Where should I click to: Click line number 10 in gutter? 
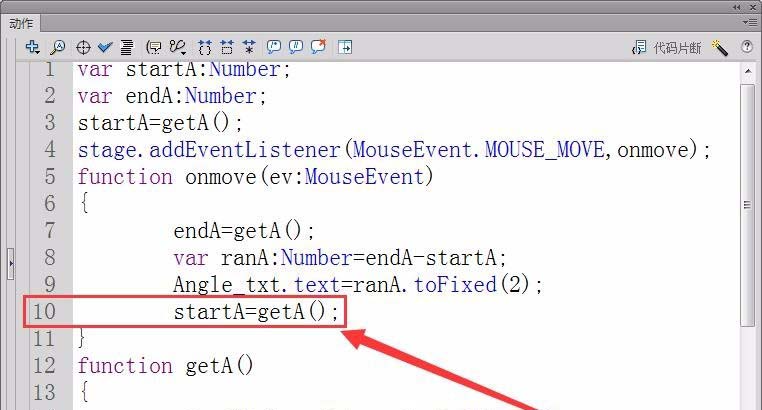tap(44, 311)
